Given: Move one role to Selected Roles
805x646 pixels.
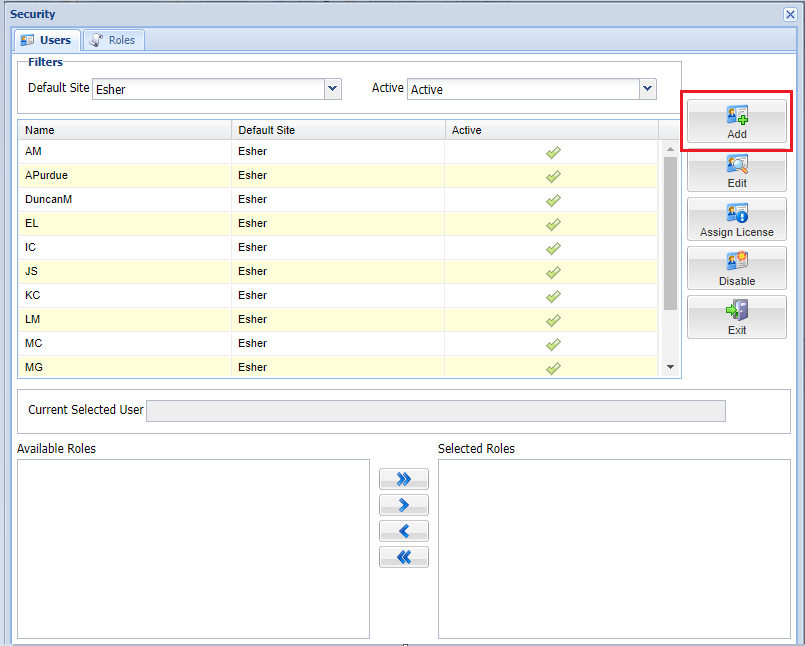Looking at the screenshot, I should (404, 505).
